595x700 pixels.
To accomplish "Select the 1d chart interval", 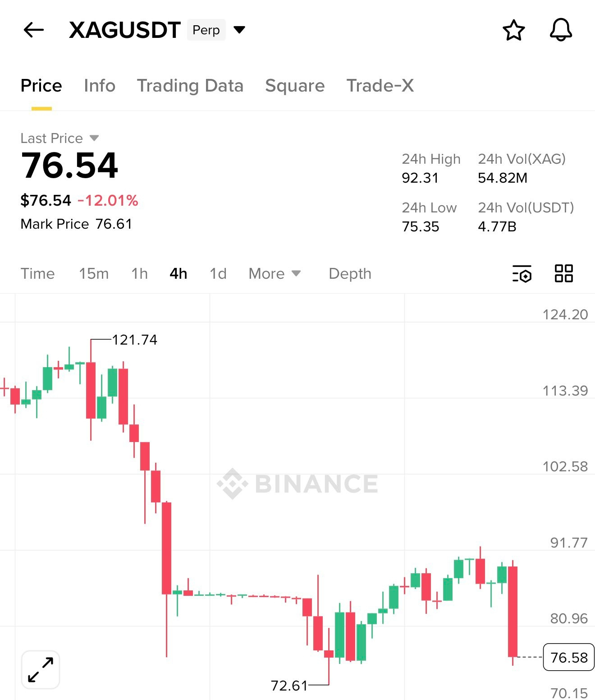I will tap(218, 274).
